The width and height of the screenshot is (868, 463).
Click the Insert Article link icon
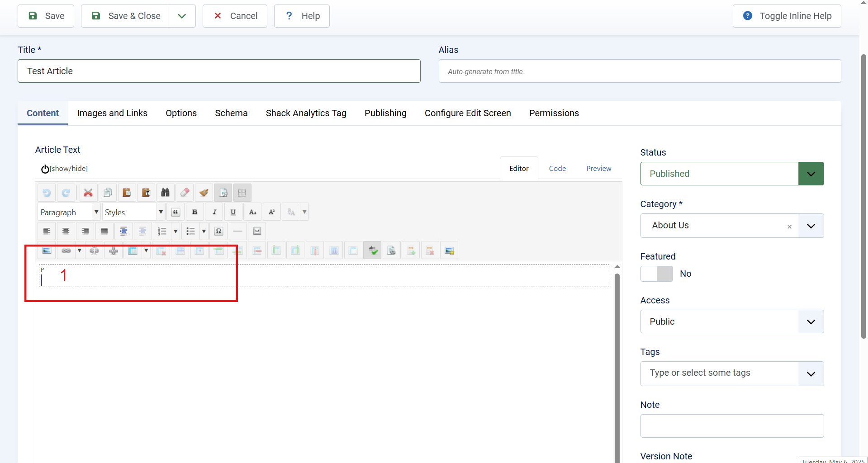point(392,250)
